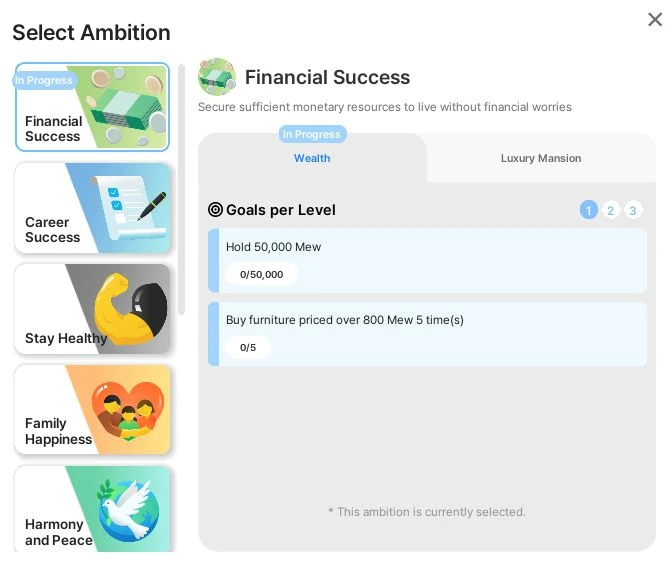Choose the Harmony and Peace ambition card
Screen dimensions: 665x564
(x=91, y=508)
